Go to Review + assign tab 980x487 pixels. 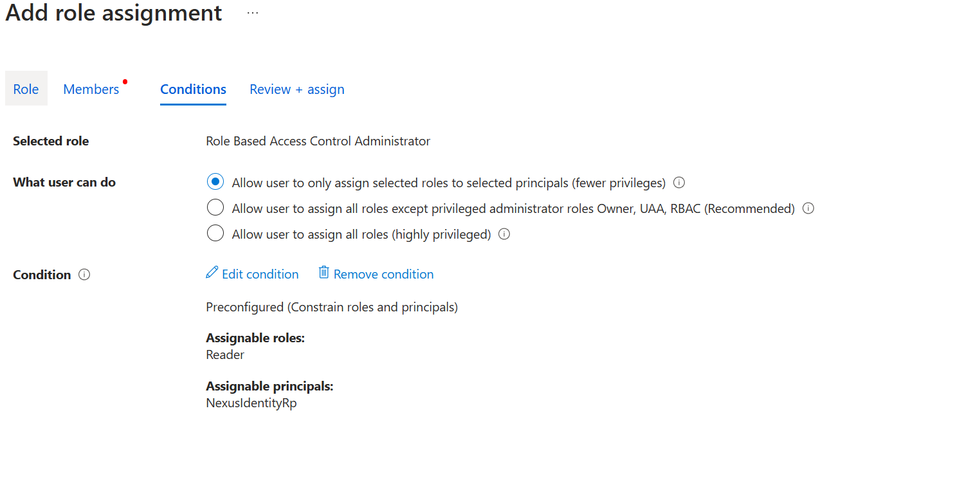point(297,89)
